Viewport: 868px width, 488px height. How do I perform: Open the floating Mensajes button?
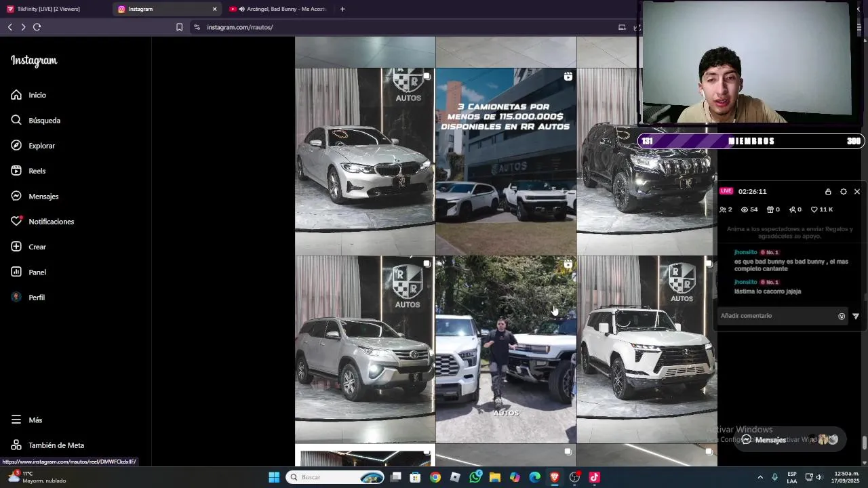click(x=790, y=440)
